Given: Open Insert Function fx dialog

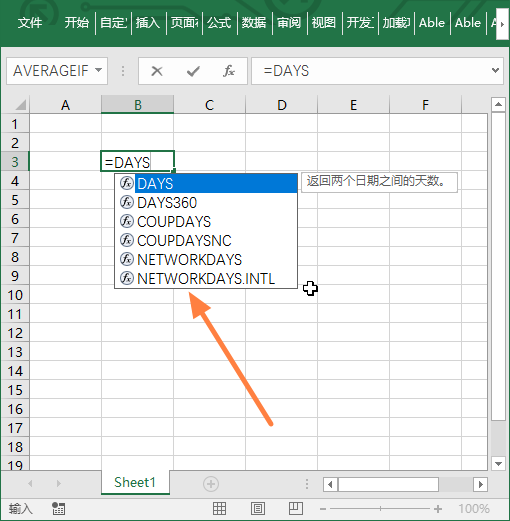Looking at the screenshot, I should point(229,71).
